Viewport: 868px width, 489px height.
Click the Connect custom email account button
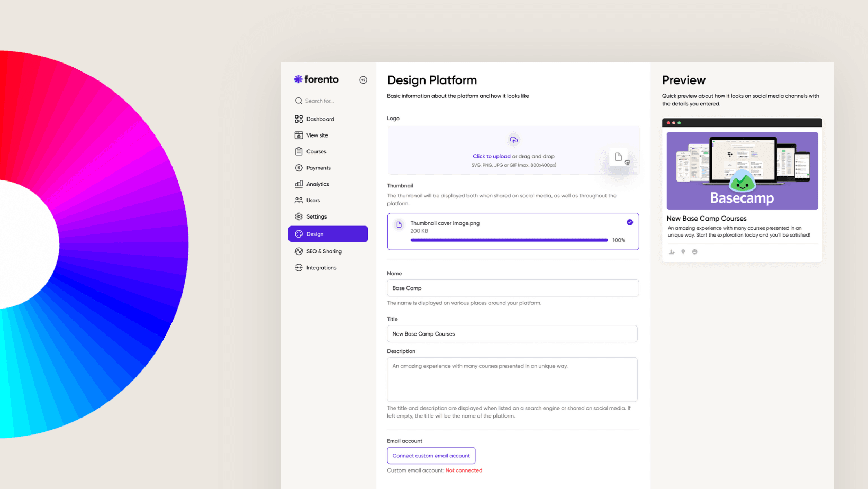tap(431, 456)
